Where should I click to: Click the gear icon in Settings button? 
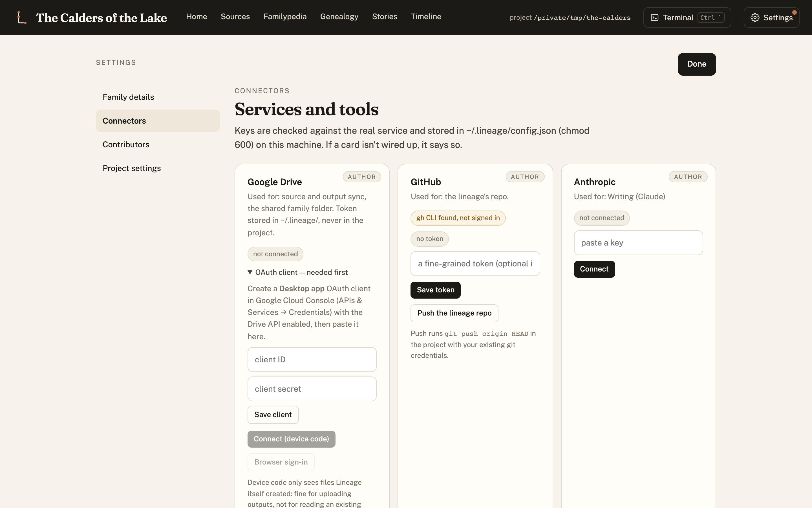point(755,17)
